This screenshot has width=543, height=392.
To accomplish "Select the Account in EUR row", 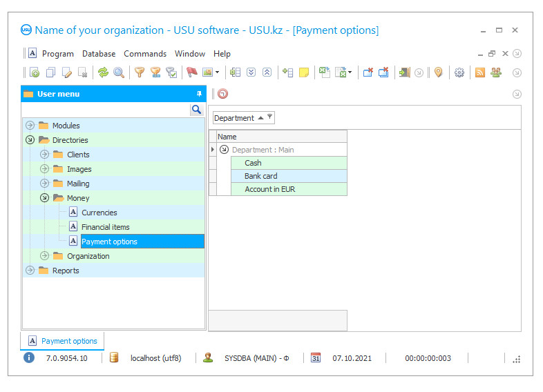I will click(x=289, y=189).
